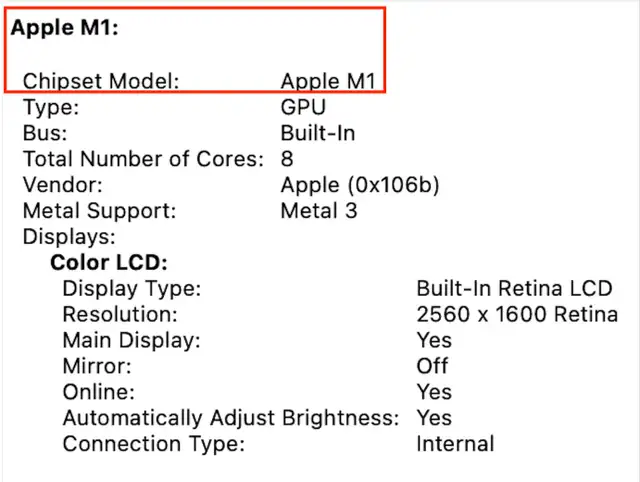
Task: Click the 2560 x 1600 Retina resolution
Action: click(x=517, y=314)
